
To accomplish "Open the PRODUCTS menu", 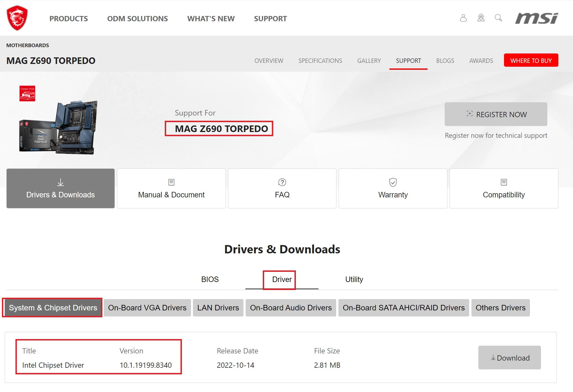I will point(68,18).
